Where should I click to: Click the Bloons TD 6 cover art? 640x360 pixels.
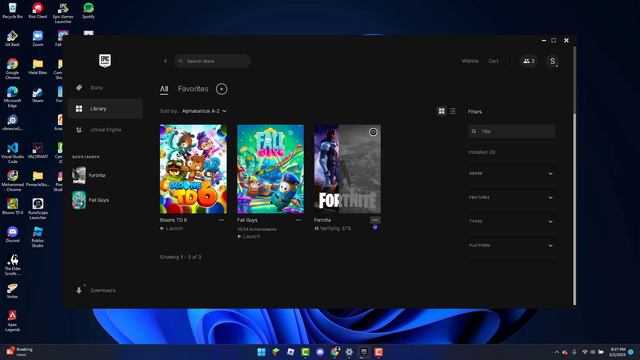(193, 169)
